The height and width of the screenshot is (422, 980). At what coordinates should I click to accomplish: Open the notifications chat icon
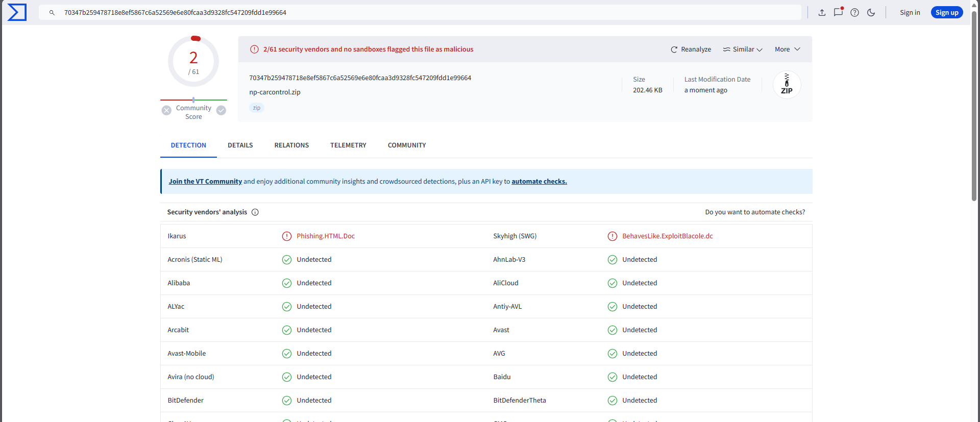838,12
